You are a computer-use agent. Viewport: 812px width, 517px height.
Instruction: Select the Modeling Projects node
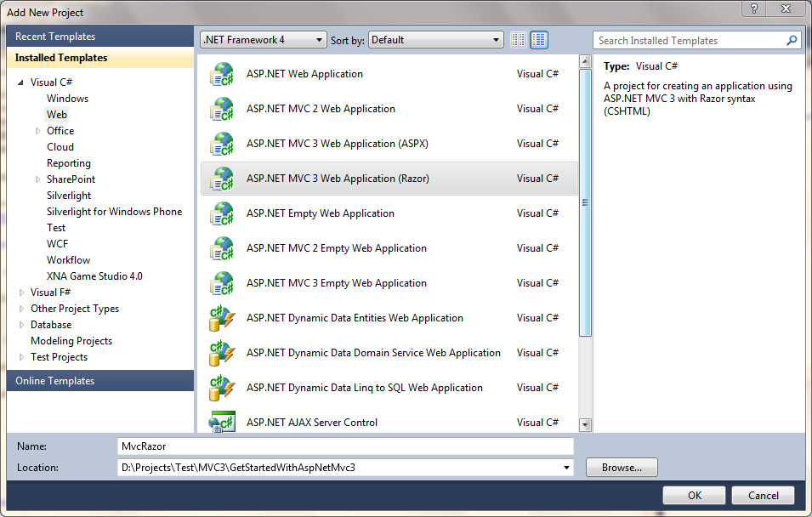(x=71, y=341)
